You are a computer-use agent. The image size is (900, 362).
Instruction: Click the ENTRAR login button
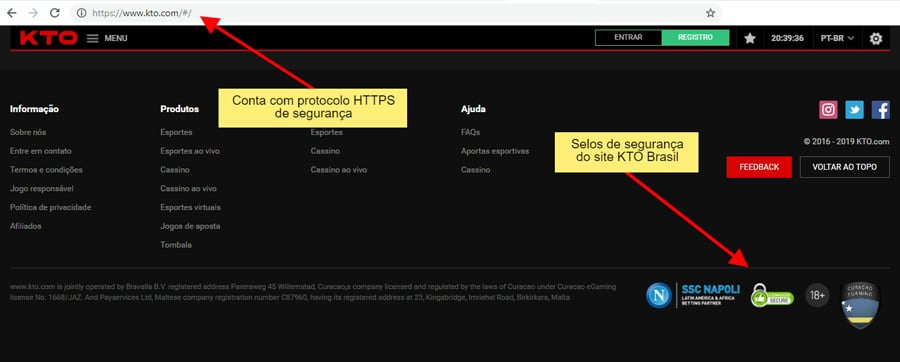coord(629,37)
